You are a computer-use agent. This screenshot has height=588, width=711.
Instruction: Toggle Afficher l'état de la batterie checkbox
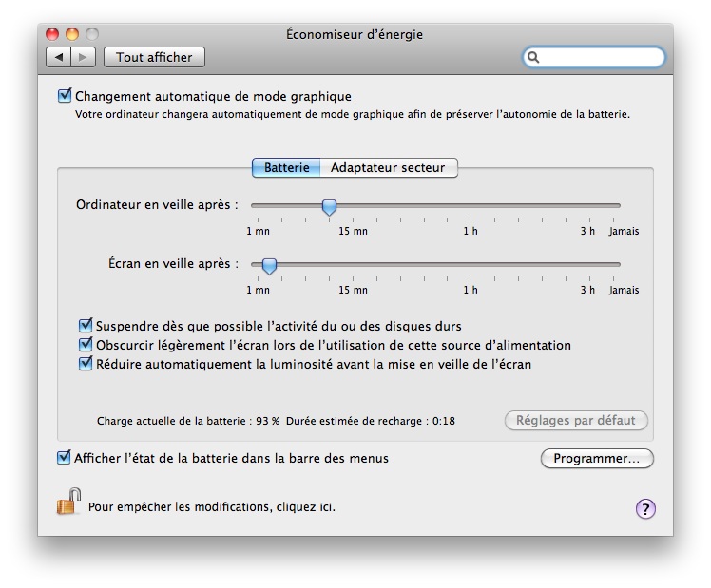coord(64,458)
